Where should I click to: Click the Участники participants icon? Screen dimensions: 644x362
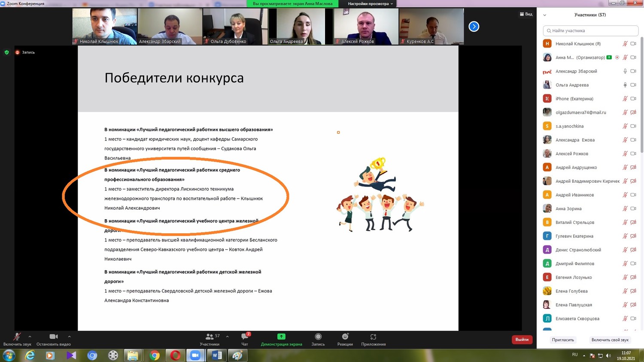coord(210,337)
